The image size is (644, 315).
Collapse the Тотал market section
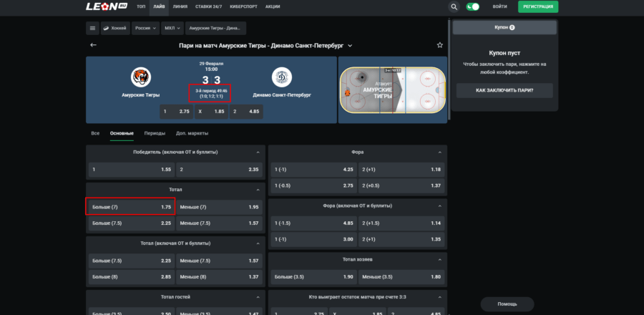(x=256, y=190)
